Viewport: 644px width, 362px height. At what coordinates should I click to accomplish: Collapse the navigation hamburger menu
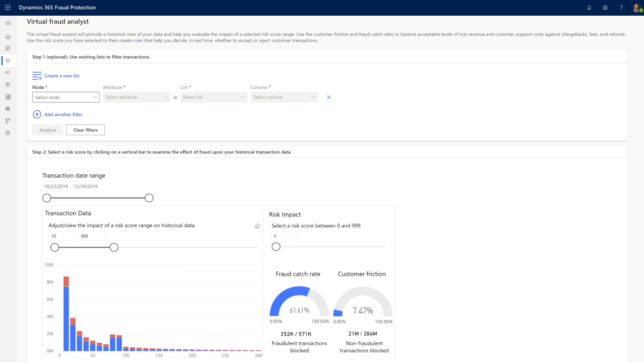8,23
